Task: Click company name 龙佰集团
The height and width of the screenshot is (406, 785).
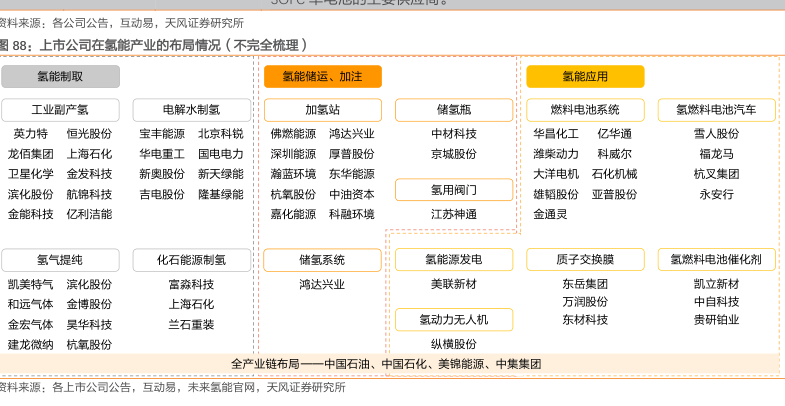Action: (31, 154)
